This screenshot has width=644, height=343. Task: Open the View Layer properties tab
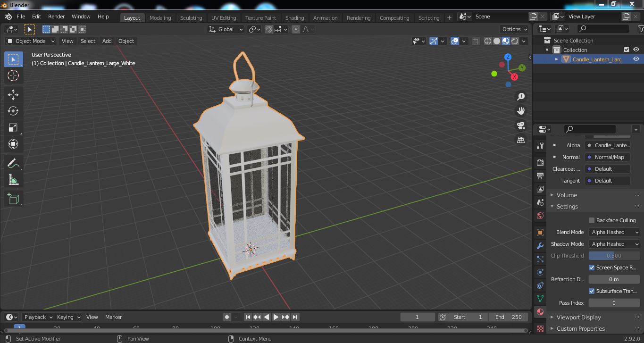point(540,189)
